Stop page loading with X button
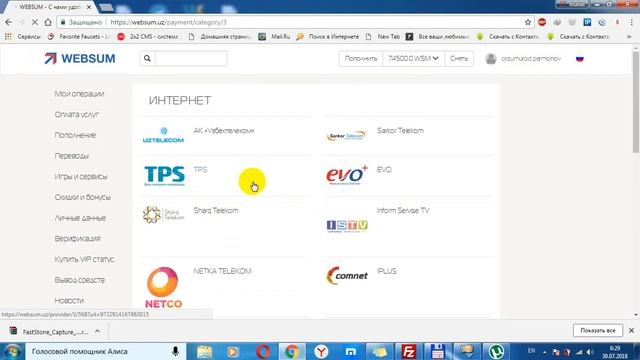 click(x=35, y=22)
